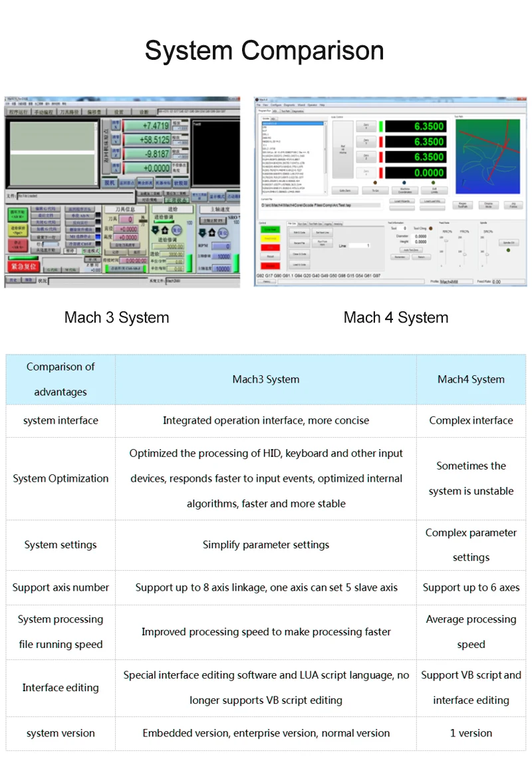
Task: Click the 脱机 offline button in Mach 3
Action: [110, 183]
